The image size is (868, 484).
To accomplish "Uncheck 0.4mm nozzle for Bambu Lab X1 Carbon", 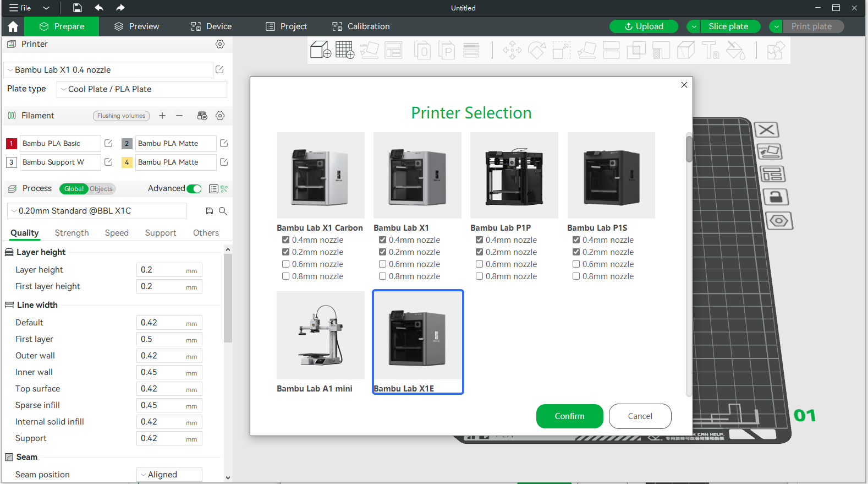I will pyautogui.click(x=285, y=240).
